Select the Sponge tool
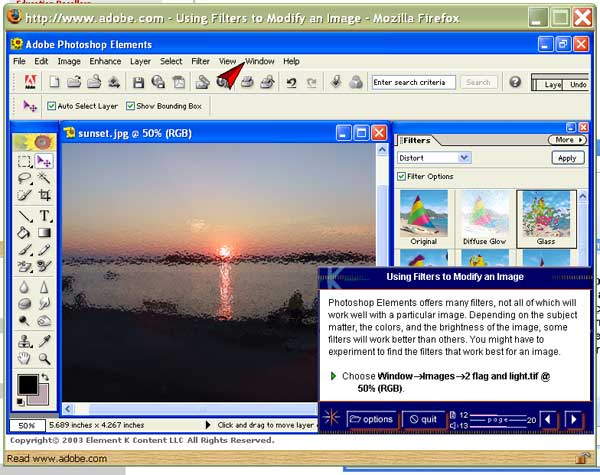 coord(24,304)
